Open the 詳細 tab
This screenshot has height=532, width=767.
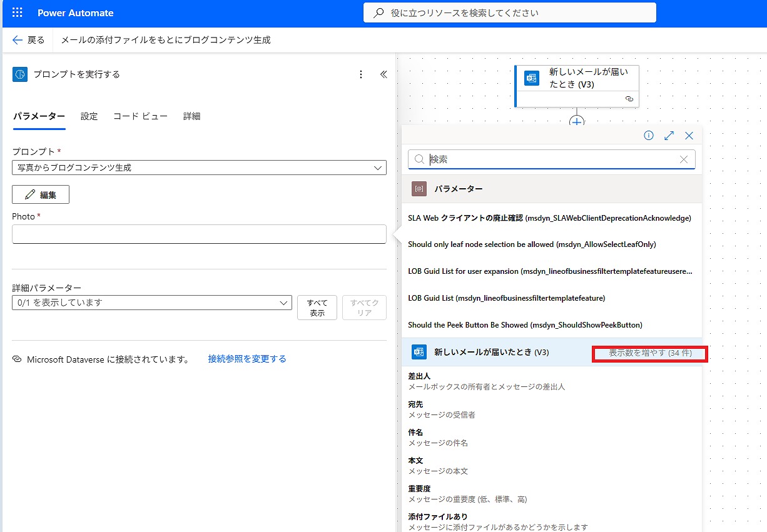(x=191, y=116)
